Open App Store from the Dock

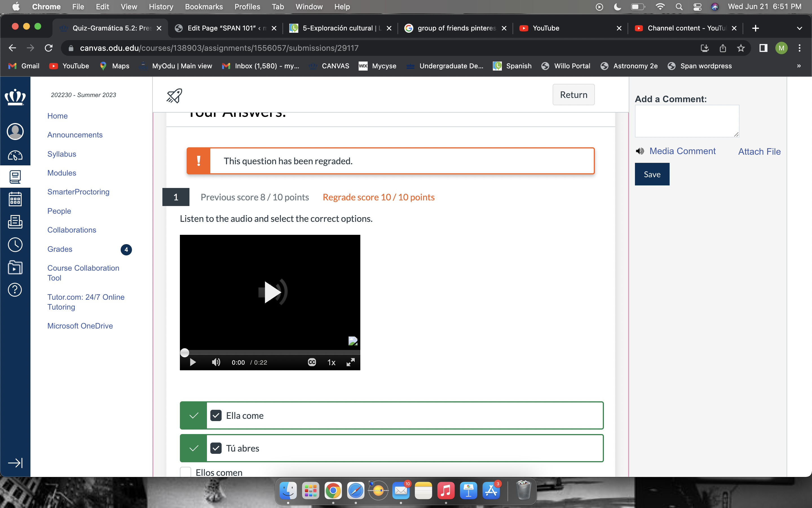[x=491, y=491]
